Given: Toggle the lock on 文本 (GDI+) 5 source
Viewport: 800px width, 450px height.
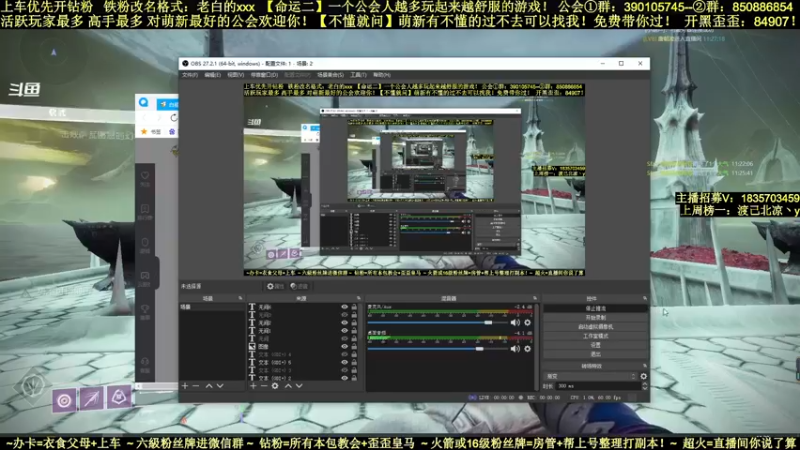Looking at the screenshot, I should point(354,362).
